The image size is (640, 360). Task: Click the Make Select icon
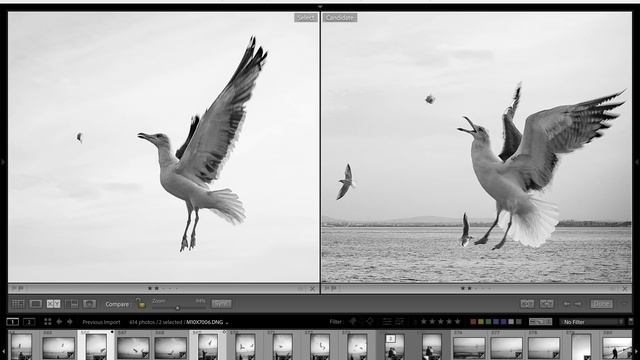[547, 304]
